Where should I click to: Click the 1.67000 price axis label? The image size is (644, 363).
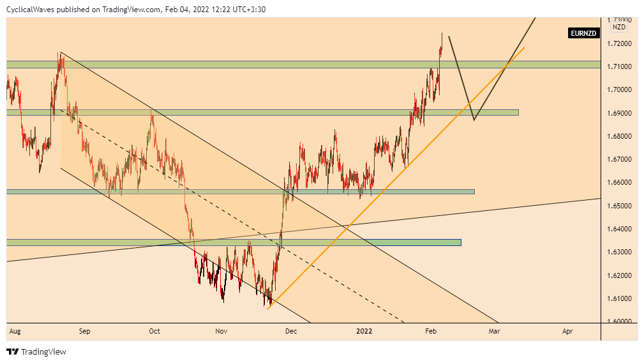pyautogui.click(x=619, y=159)
